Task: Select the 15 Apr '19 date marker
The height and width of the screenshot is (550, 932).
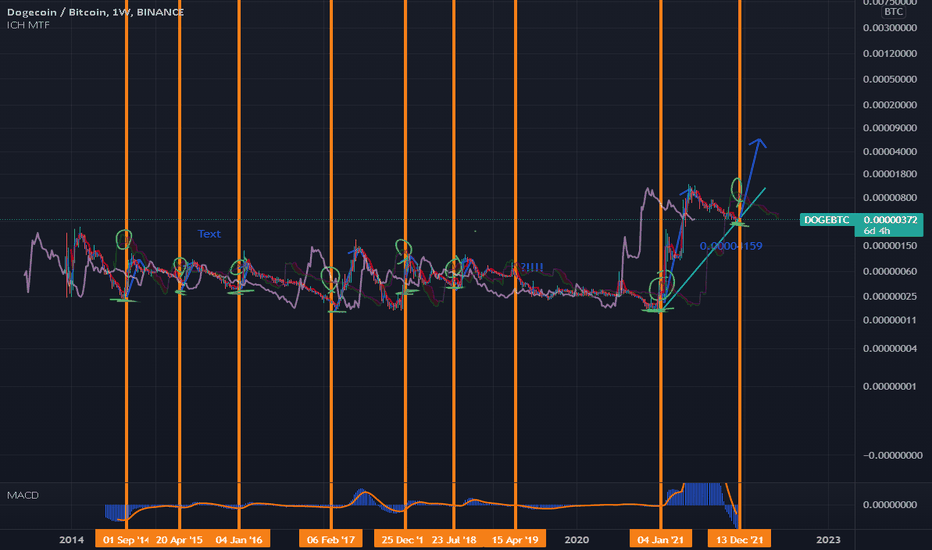Action: [x=515, y=540]
